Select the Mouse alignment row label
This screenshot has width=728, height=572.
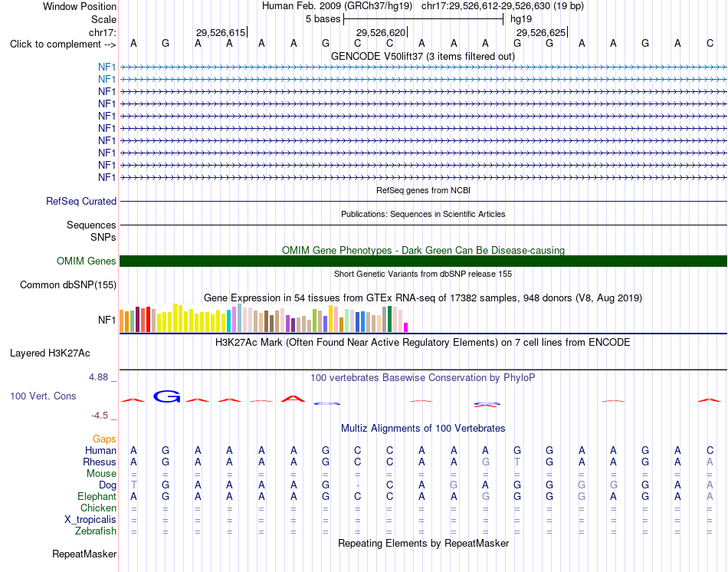(101, 474)
